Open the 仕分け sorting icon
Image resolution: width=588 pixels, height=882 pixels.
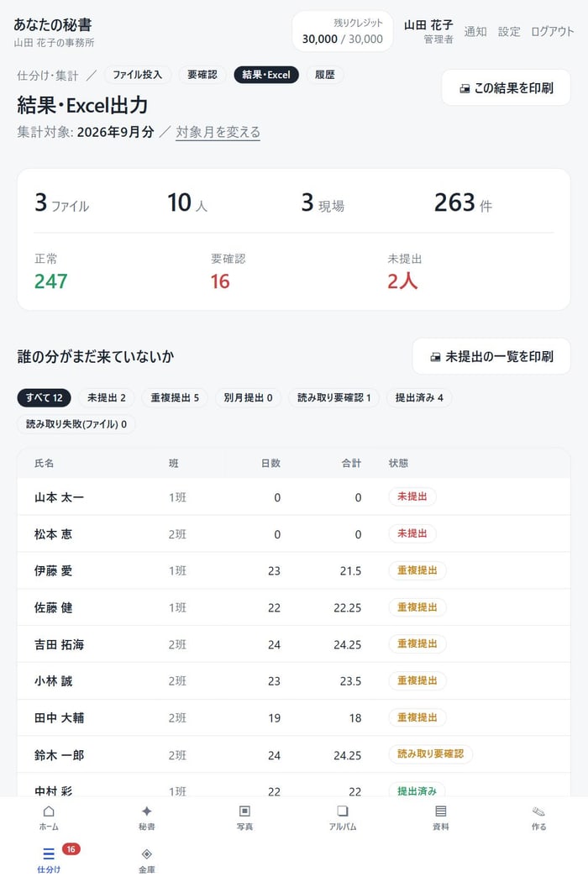(x=49, y=854)
